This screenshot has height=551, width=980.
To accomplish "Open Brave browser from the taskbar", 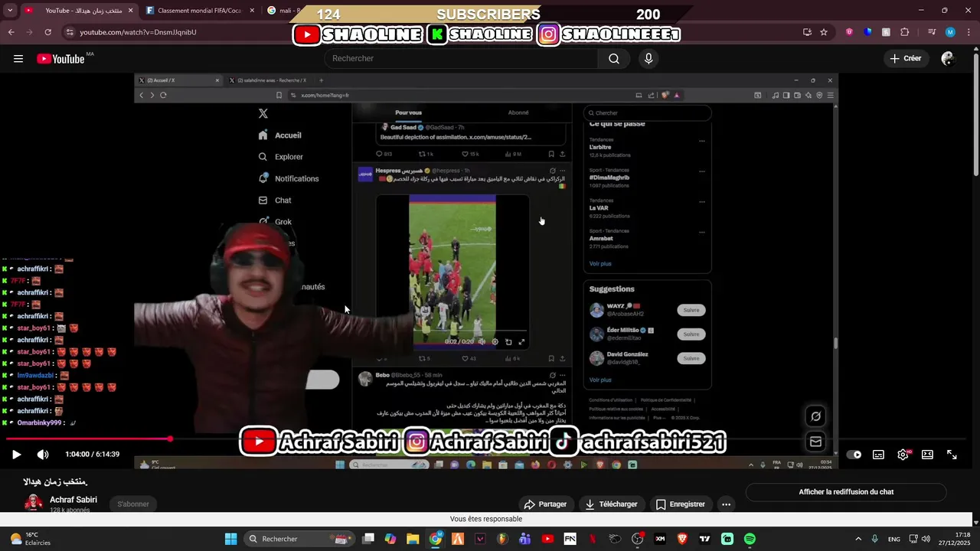I will (682, 539).
